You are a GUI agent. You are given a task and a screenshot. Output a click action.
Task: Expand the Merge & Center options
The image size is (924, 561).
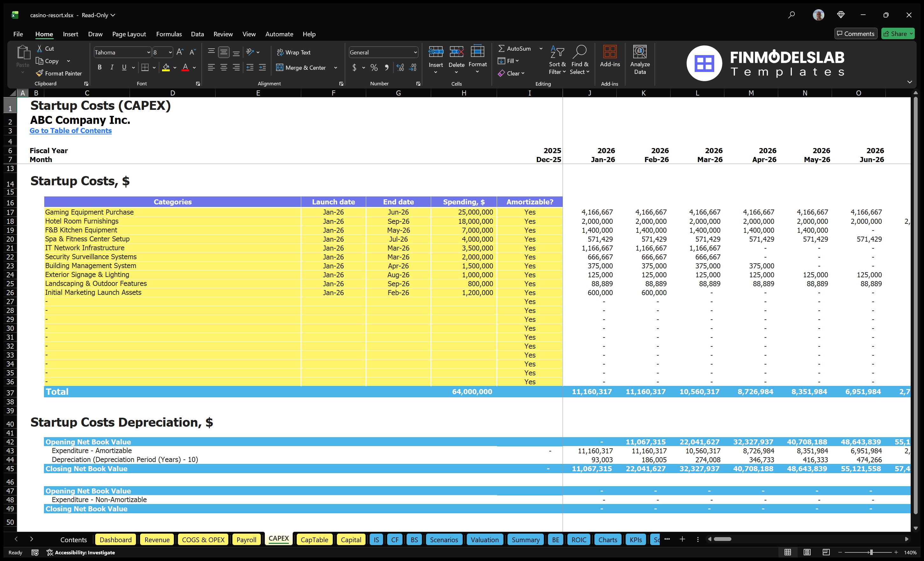[335, 67]
